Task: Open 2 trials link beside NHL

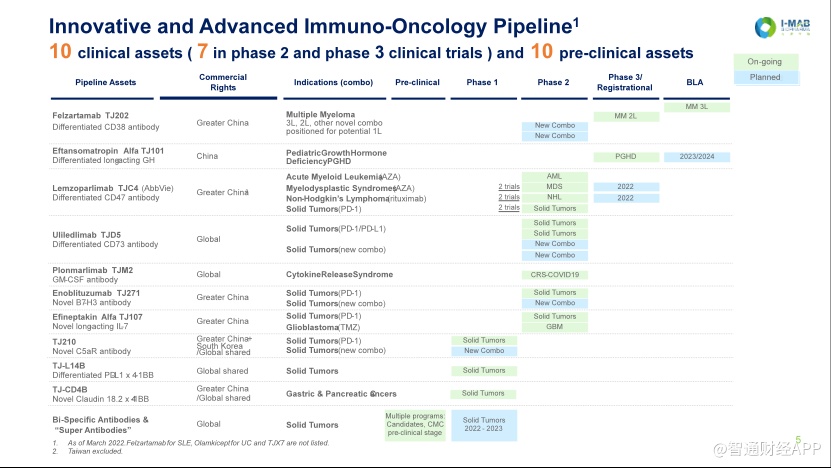Action: click(509, 197)
